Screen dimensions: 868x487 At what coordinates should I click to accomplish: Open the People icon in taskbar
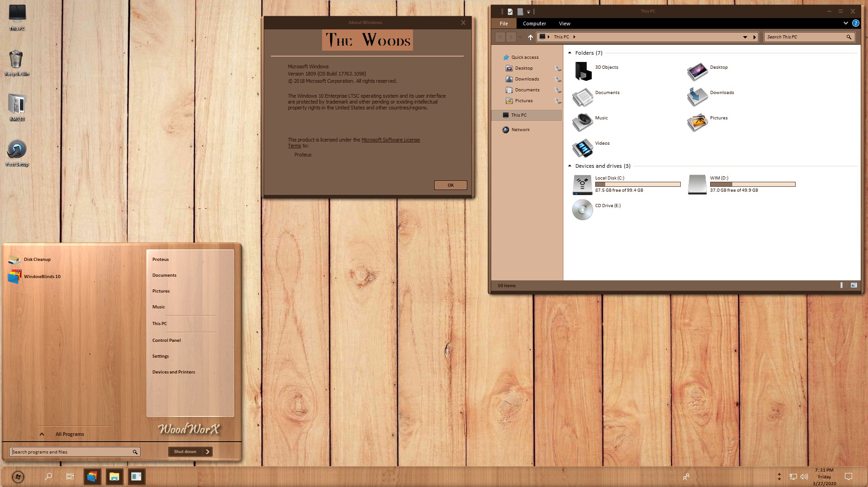pyautogui.click(x=686, y=477)
